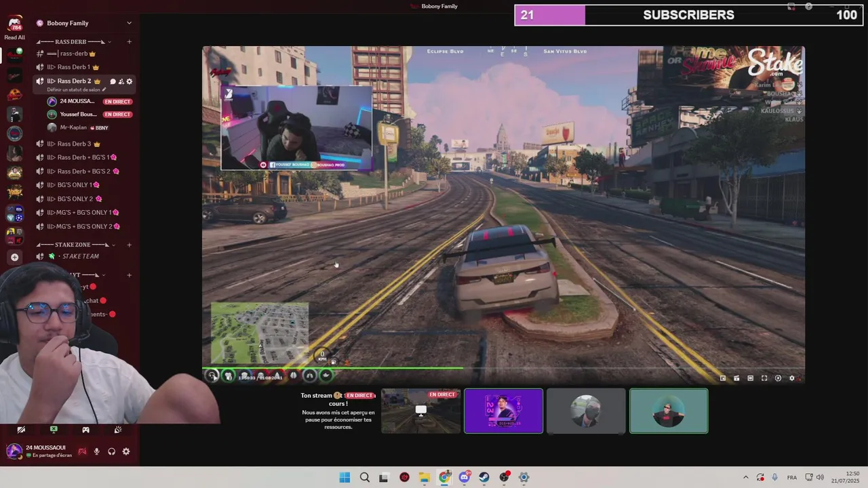
Task: Select the teal participant avatar tile
Action: pyautogui.click(x=669, y=411)
